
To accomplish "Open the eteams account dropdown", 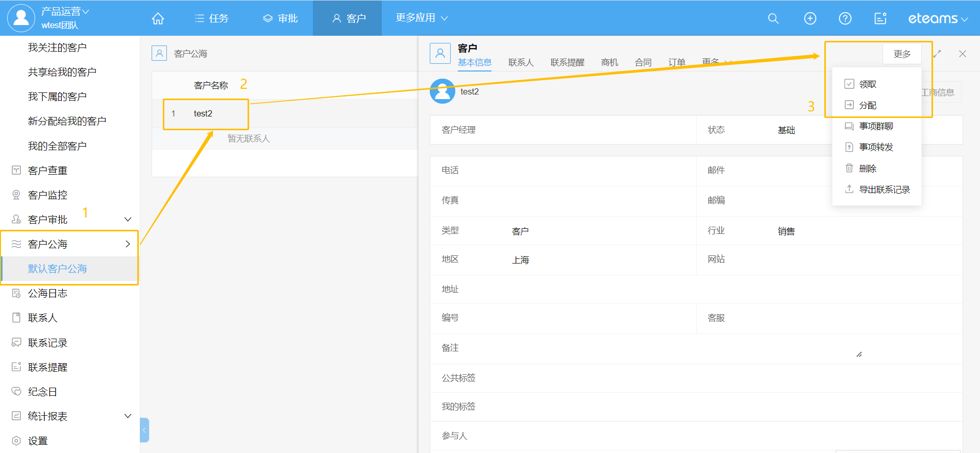I will tap(938, 19).
